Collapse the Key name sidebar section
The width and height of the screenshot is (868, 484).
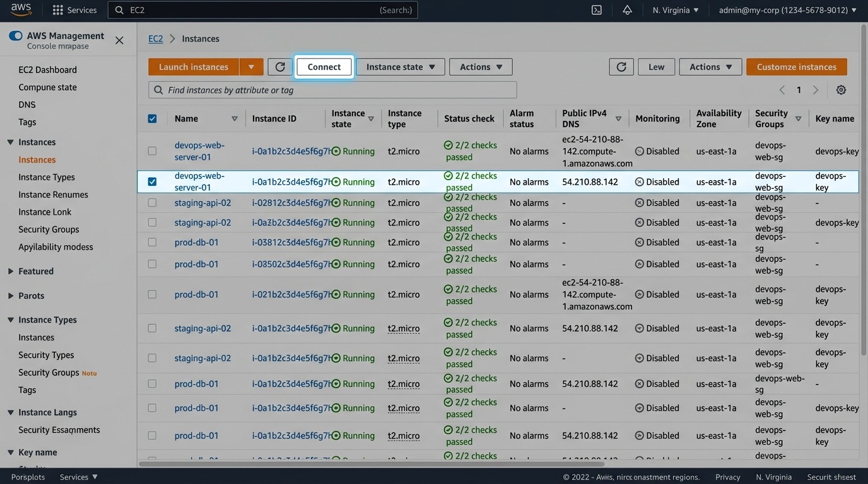click(x=10, y=452)
